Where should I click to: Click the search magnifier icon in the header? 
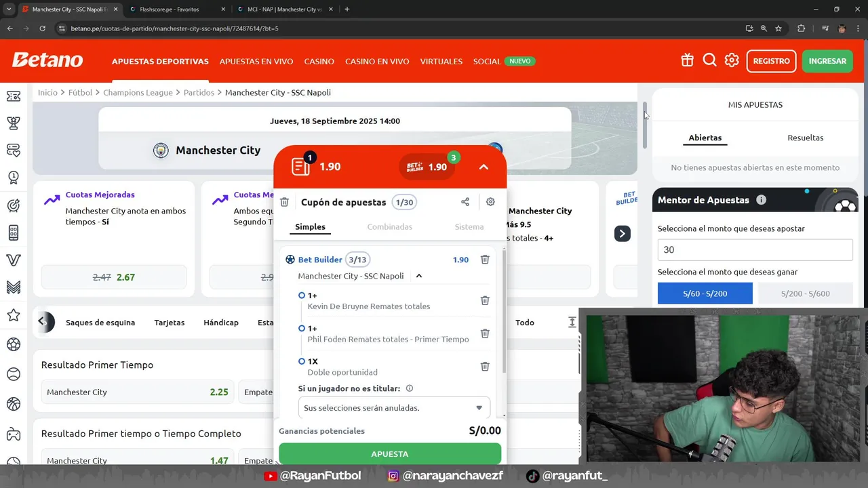[709, 60]
